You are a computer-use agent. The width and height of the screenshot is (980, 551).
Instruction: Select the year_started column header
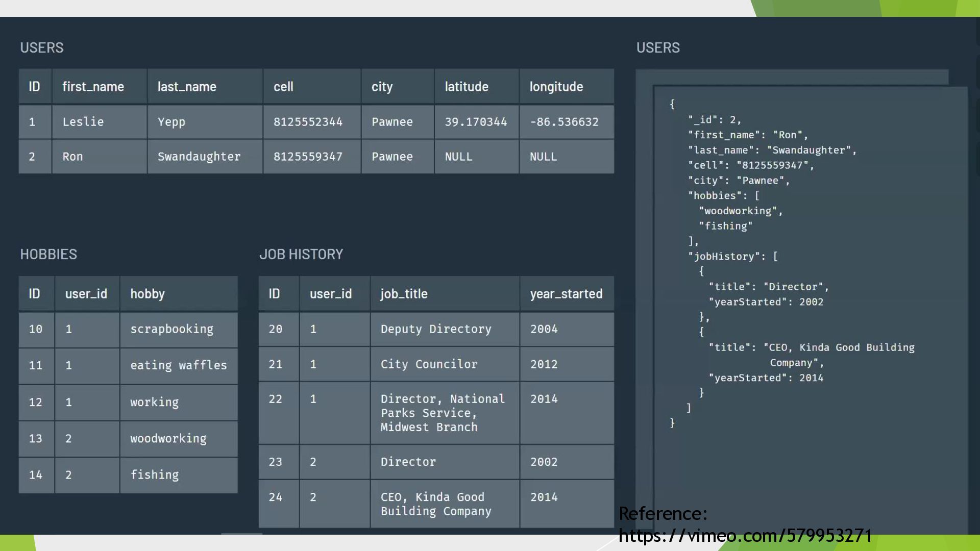pos(567,294)
